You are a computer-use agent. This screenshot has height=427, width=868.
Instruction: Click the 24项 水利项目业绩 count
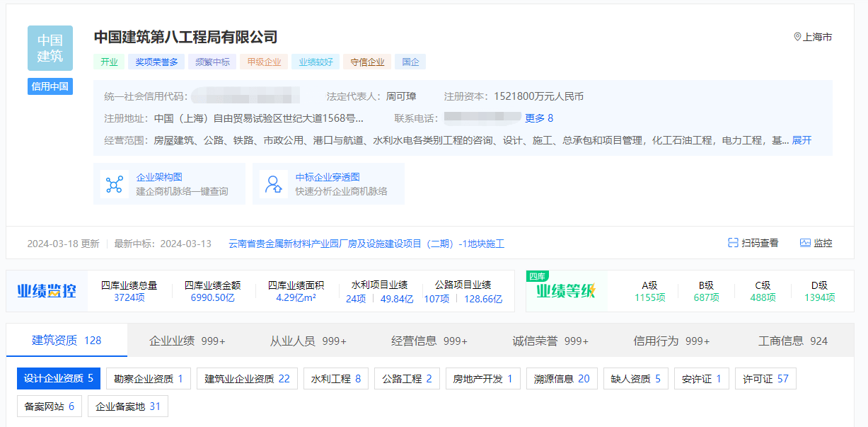point(356,299)
